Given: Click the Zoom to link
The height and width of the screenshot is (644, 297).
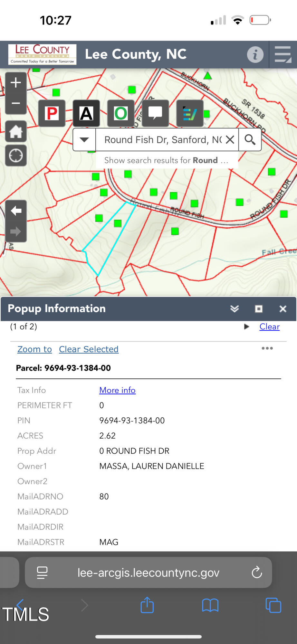Looking at the screenshot, I should (34, 349).
